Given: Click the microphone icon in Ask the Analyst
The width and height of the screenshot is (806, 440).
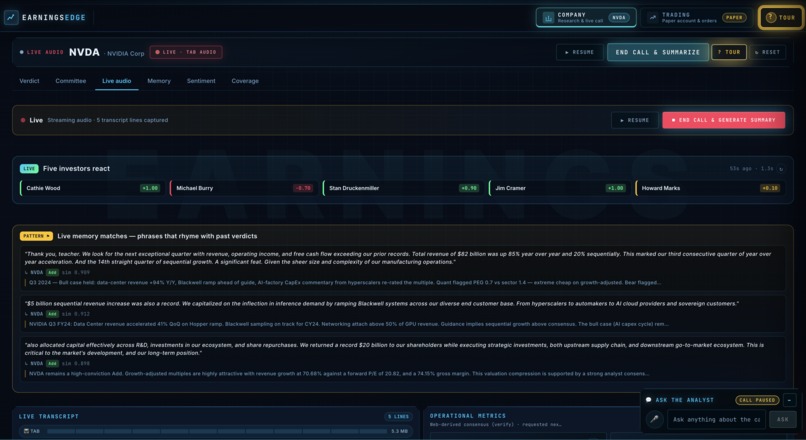Looking at the screenshot, I should click(x=654, y=419).
